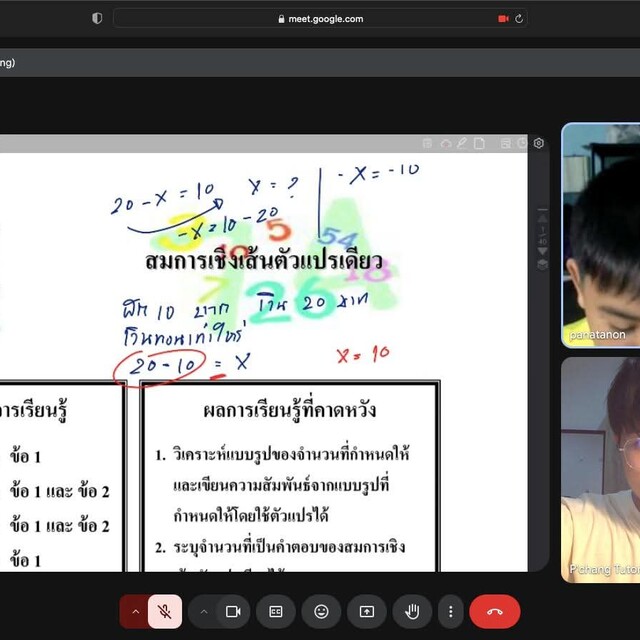This screenshot has width=640, height=640.
Task: Raise hand in the meeting
Action: 412,611
